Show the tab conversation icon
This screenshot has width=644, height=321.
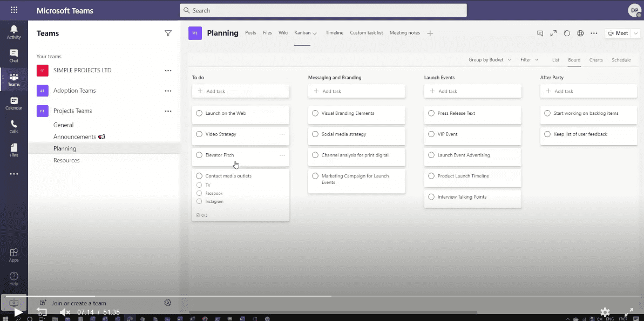[540, 33]
